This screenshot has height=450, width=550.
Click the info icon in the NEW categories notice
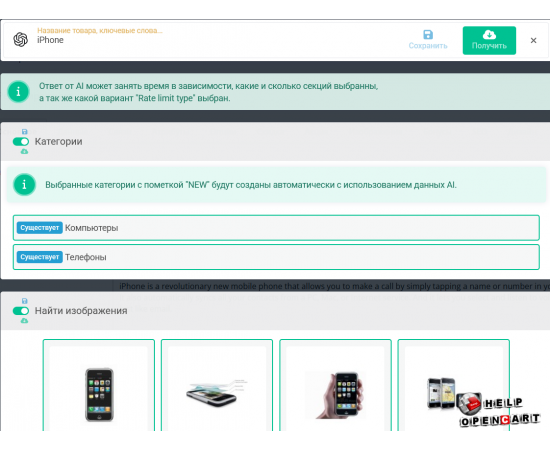24,184
